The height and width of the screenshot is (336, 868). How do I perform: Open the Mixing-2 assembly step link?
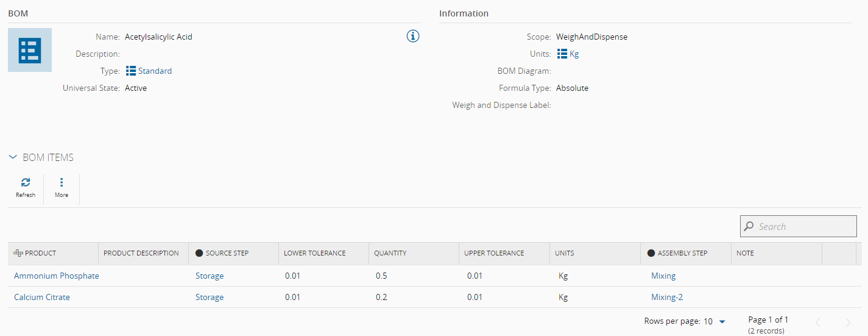click(x=667, y=297)
